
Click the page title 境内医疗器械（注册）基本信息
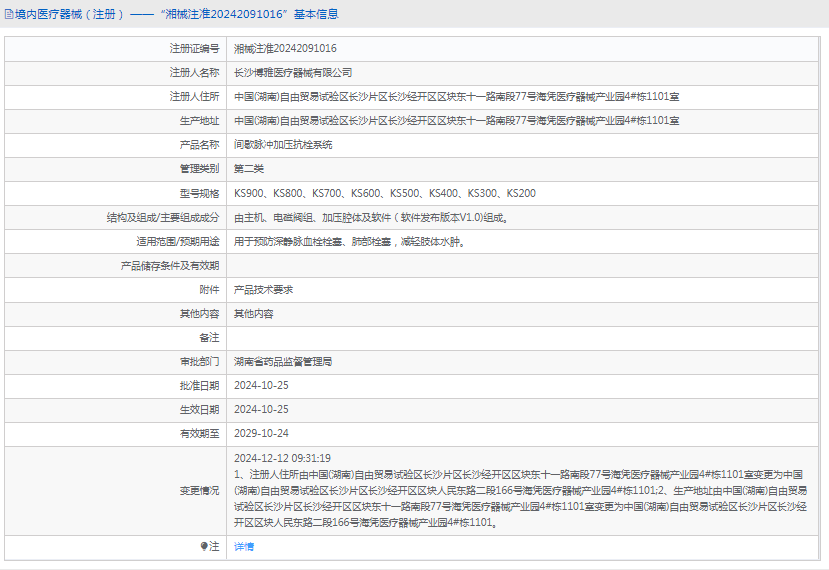(x=177, y=14)
